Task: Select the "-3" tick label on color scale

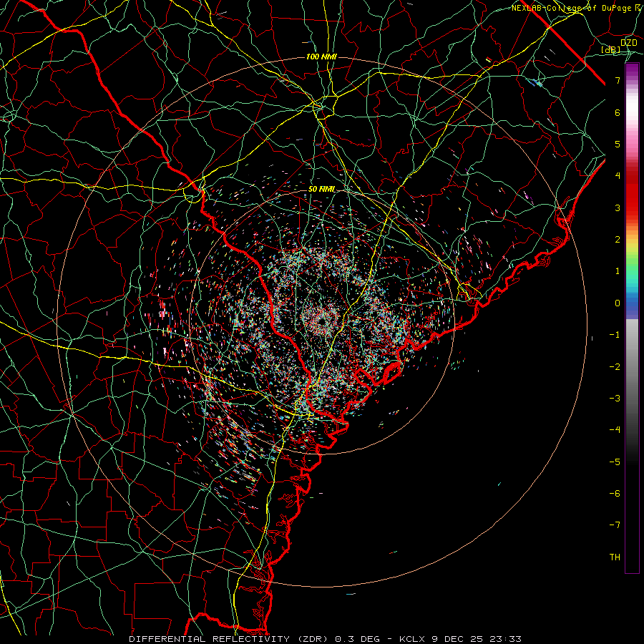Action: click(x=615, y=399)
